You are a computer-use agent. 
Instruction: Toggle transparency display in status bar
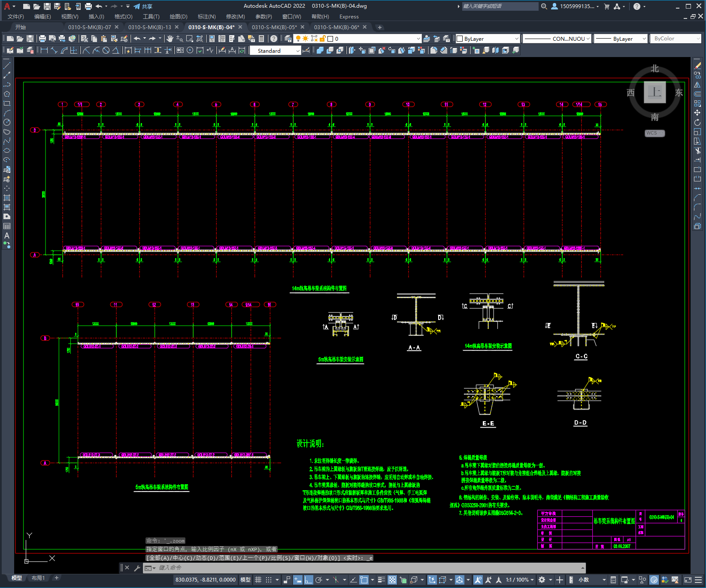pyautogui.click(x=392, y=580)
